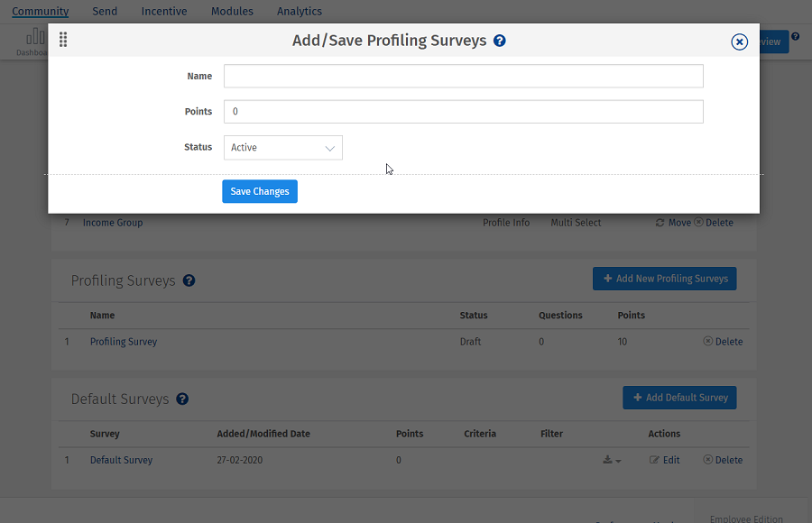Click inside the Name input field
This screenshot has height=523, width=812.
(463, 76)
